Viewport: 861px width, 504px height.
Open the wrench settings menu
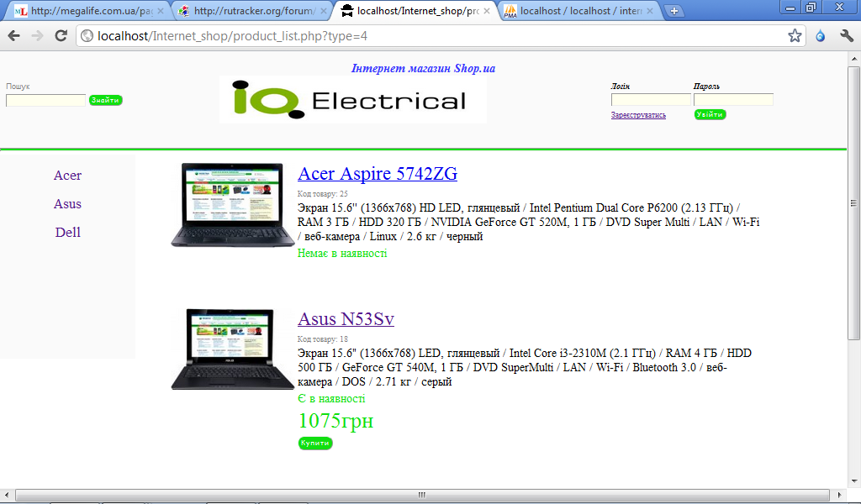[x=846, y=36]
